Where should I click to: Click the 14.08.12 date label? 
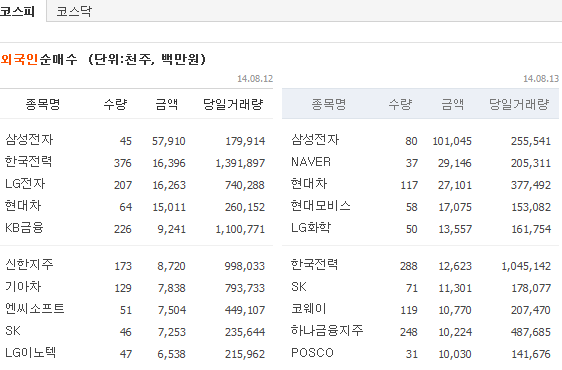pos(255,79)
